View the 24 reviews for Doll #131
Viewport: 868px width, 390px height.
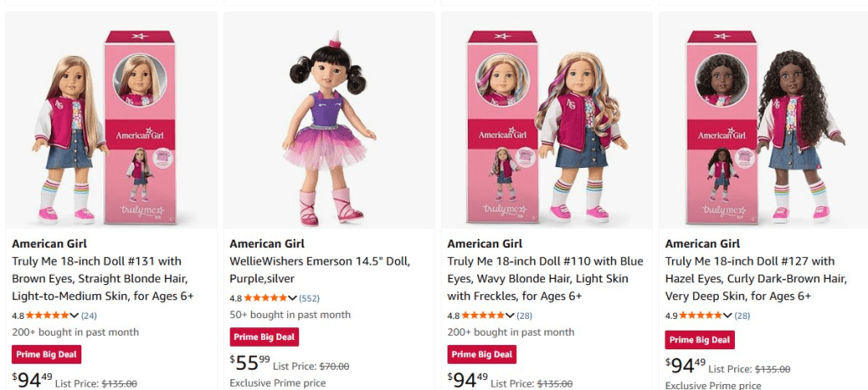click(89, 315)
